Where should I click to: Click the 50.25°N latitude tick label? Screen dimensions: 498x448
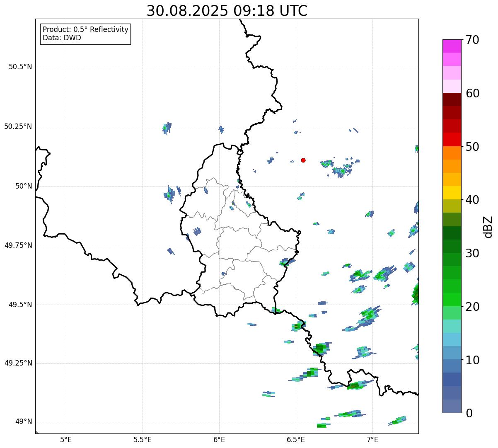point(18,127)
